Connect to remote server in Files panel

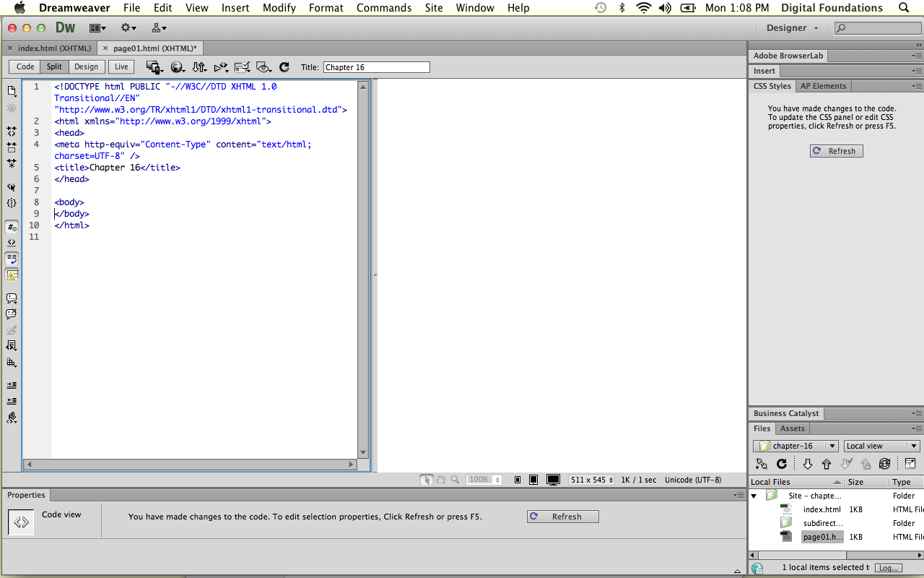coord(760,463)
